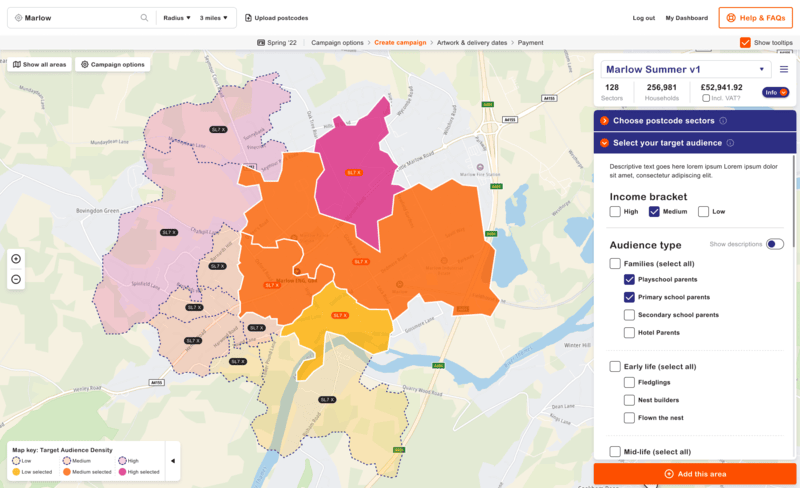Click the Medium selected orange swatch
The width and height of the screenshot is (800, 488).
click(x=67, y=472)
